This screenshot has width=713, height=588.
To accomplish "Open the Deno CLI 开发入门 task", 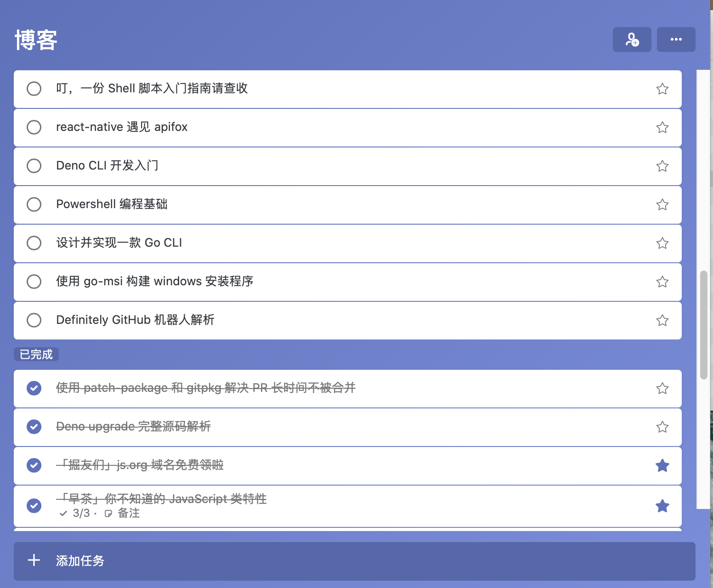I will point(348,166).
